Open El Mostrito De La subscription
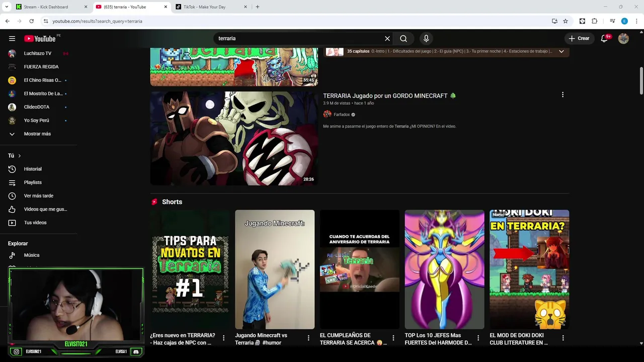Viewport: 644px width, 362px height. coord(38,94)
